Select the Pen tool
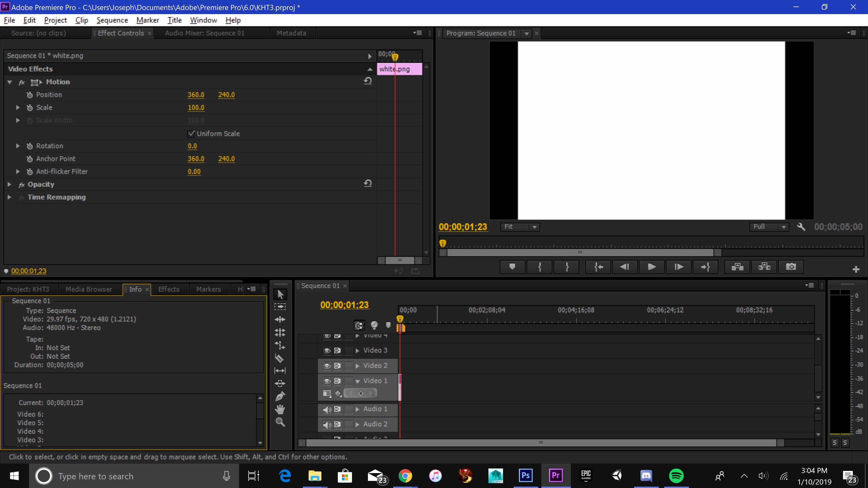The height and width of the screenshot is (488, 868). pyautogui.click(x=280, y=396)
